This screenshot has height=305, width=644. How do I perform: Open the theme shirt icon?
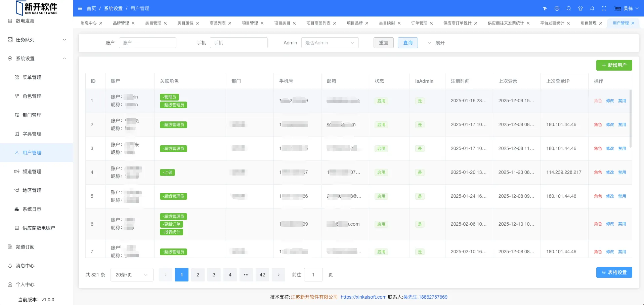(x=581, y=8)
